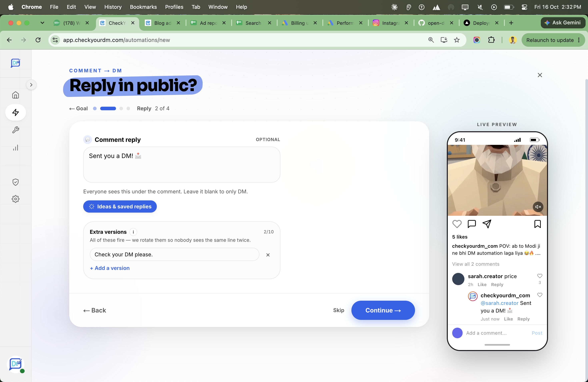
Task: Click the paper plane share icon in preview
Action: tap(487, 224)
